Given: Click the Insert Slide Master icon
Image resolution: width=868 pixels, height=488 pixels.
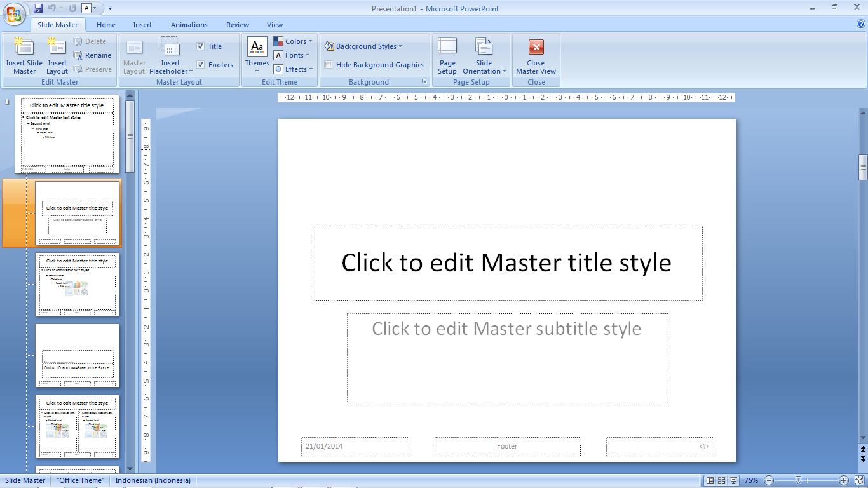Looking at the screenshot, I should [x=25, y=48].
